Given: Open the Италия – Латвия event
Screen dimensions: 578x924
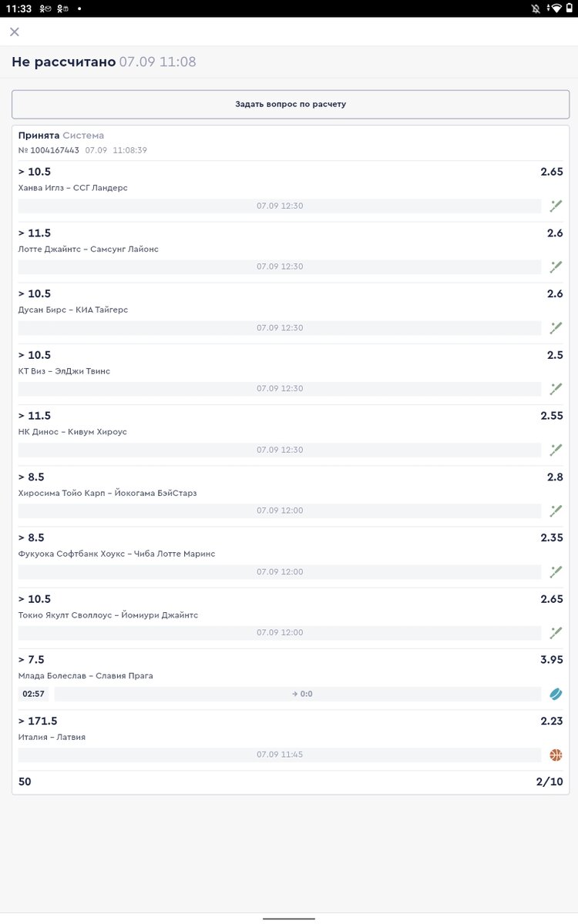Looking at the screenshot, I should tap(52, 737).
